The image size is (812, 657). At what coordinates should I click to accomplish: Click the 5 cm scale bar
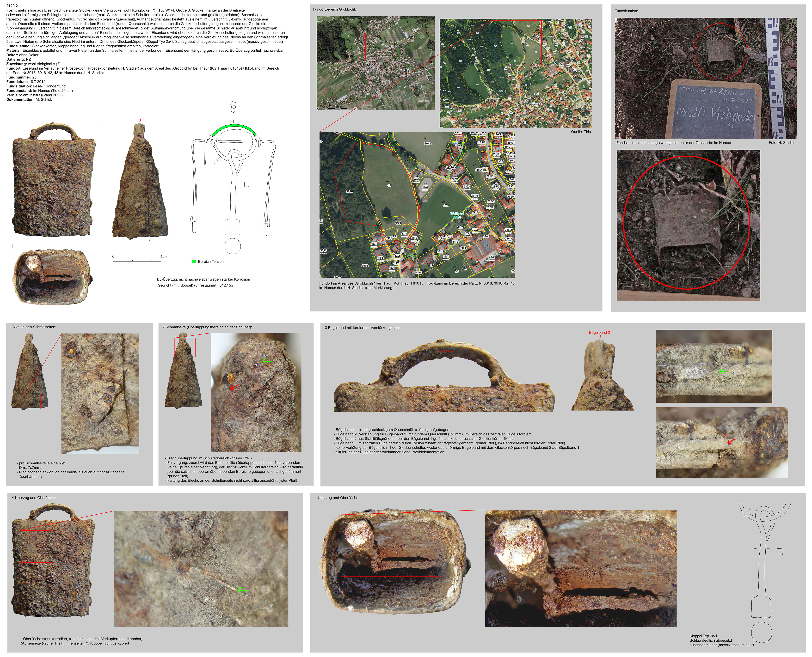pos(137,260)
